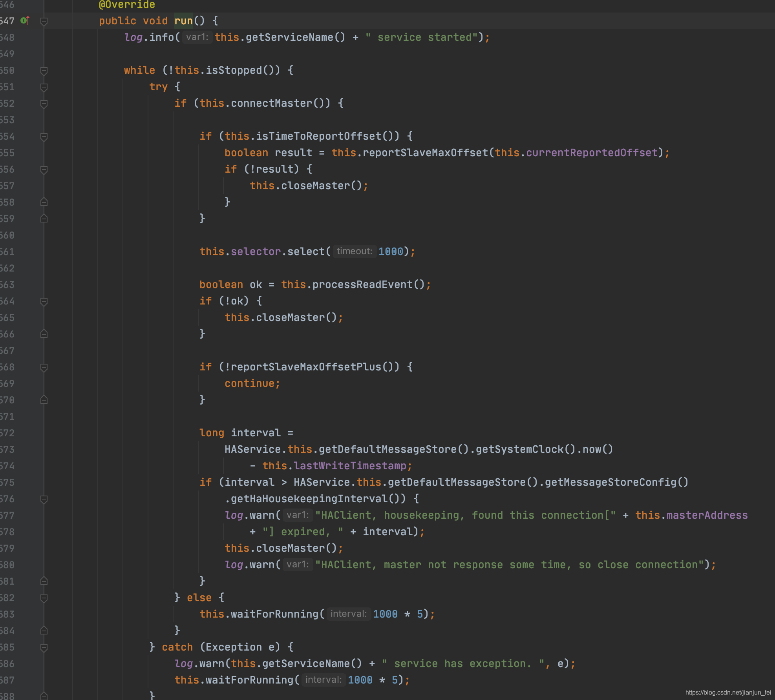Image resolution: width=775 pixels, height=700 pixels.
Task: Collapse the while loop fold marker
Action: pos(44,71)
